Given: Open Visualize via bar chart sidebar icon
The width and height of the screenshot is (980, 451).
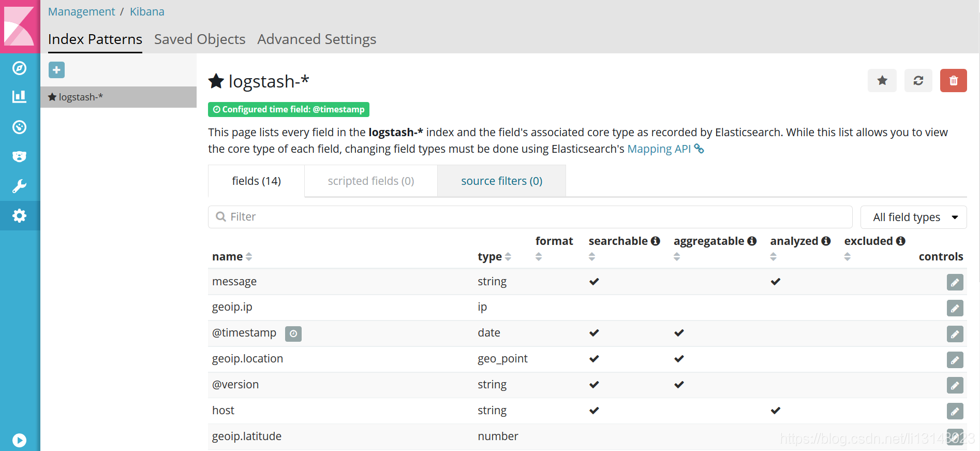Looking at the screenshot, I should point(20,97).
